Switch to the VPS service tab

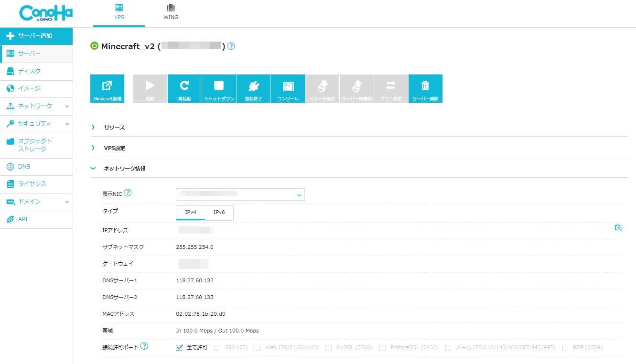(119, 13)
